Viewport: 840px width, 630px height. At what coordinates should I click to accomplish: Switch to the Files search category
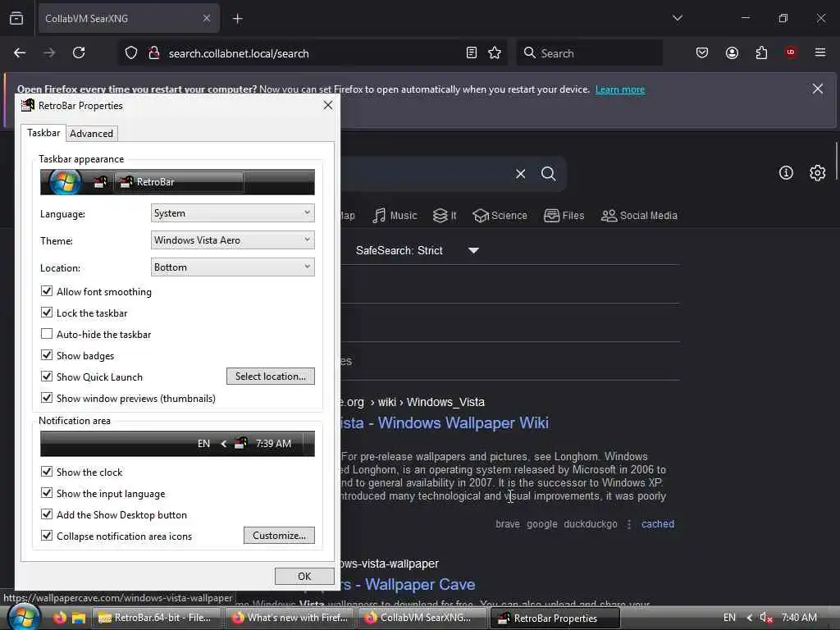pyautogui.click(x=564, y=216)
